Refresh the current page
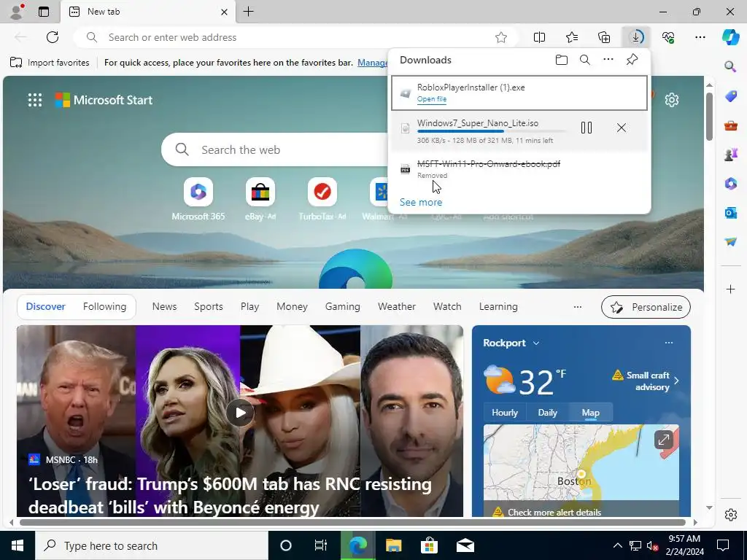This screenshot has width=747, height=560. [53, 37]
